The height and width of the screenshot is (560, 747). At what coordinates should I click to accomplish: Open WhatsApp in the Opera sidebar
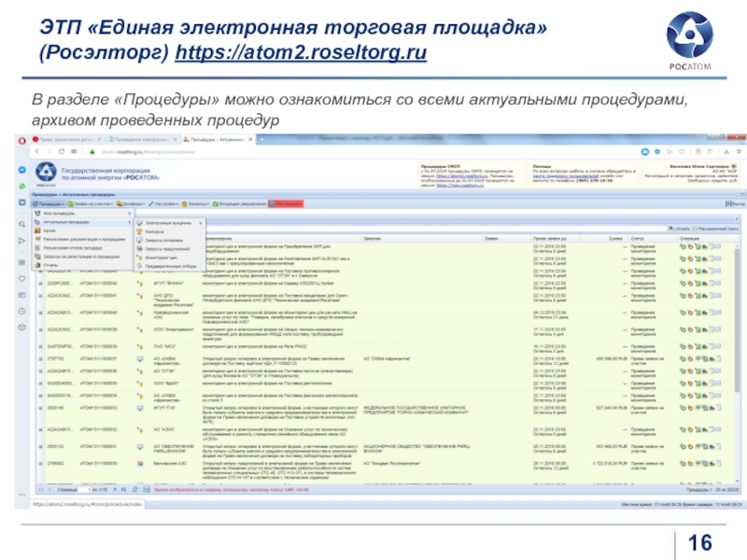(x=21, y=186)
